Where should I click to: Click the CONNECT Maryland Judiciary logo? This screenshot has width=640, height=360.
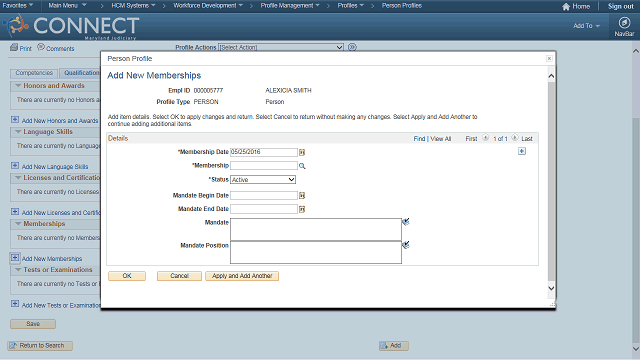pos(71,27)
